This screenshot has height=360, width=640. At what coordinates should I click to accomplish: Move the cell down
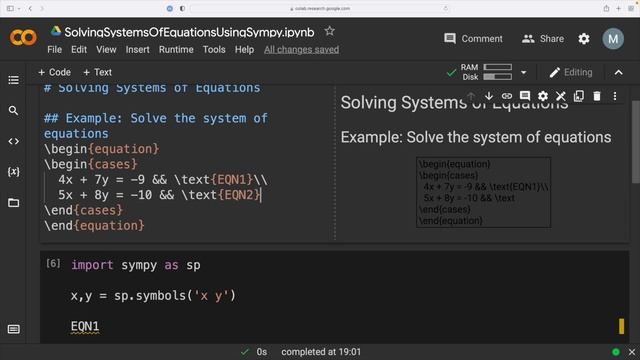489,96
